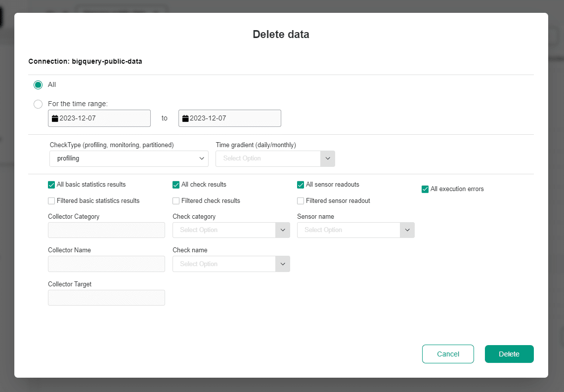
Task: Enable Filtered sensor readout
Action: click(x=300, y=200)
